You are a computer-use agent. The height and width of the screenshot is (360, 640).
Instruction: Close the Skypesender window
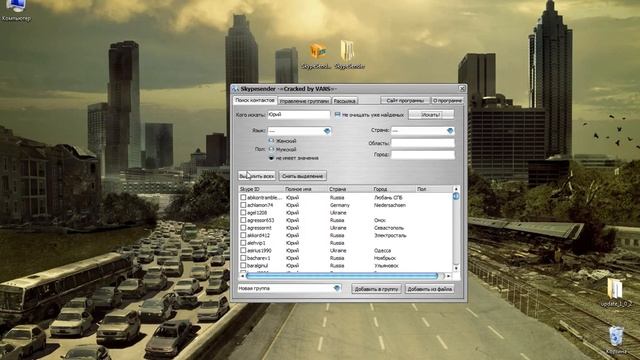click(462, 89)
